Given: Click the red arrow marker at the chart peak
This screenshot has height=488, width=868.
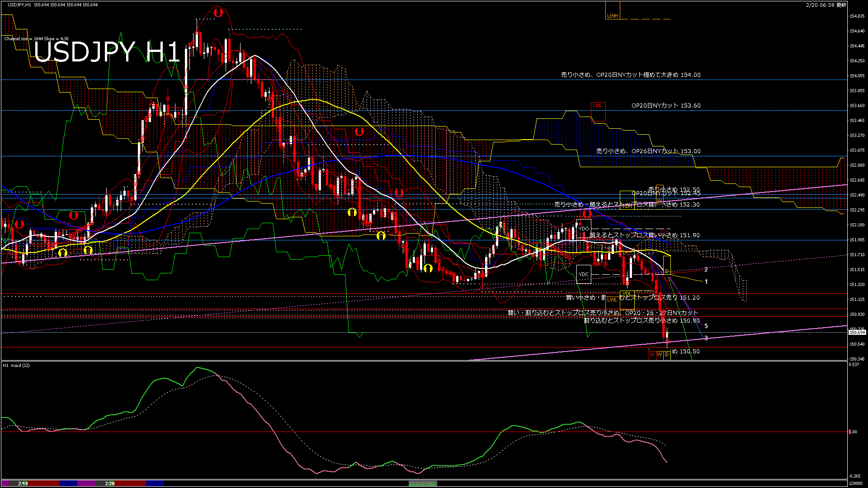Looking at the screenshot, I should click(x=218, y=13).
